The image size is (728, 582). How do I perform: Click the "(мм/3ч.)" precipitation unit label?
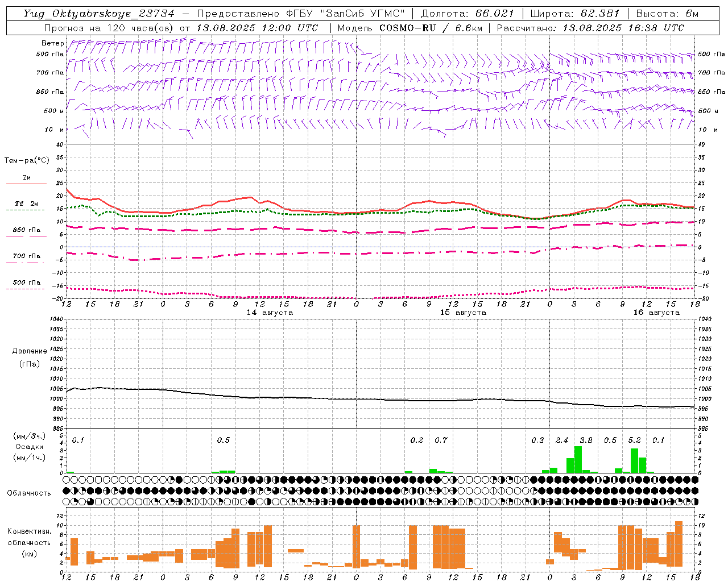[x=29, y=436]
